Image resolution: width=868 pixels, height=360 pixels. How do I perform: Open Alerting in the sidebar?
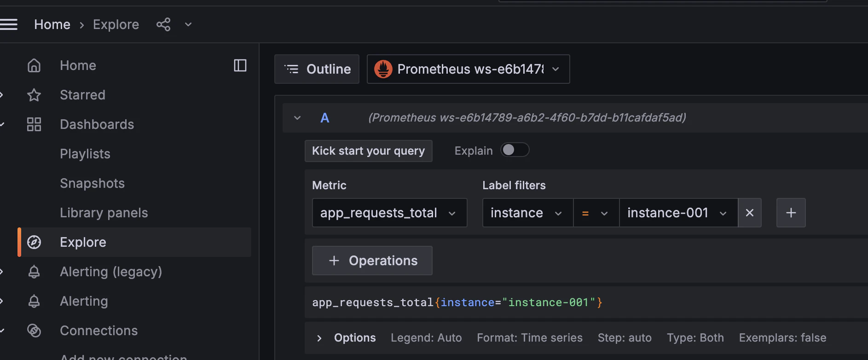tap(84, 301)
